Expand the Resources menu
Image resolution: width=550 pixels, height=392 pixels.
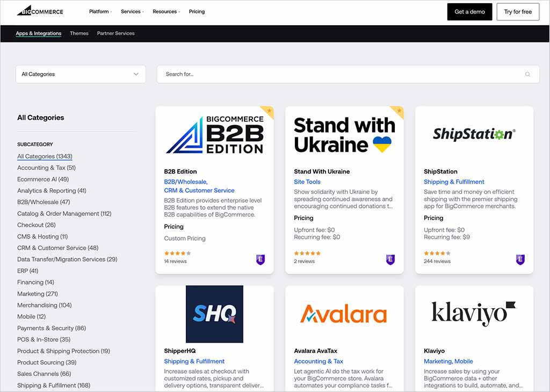[x=167, y=12]
